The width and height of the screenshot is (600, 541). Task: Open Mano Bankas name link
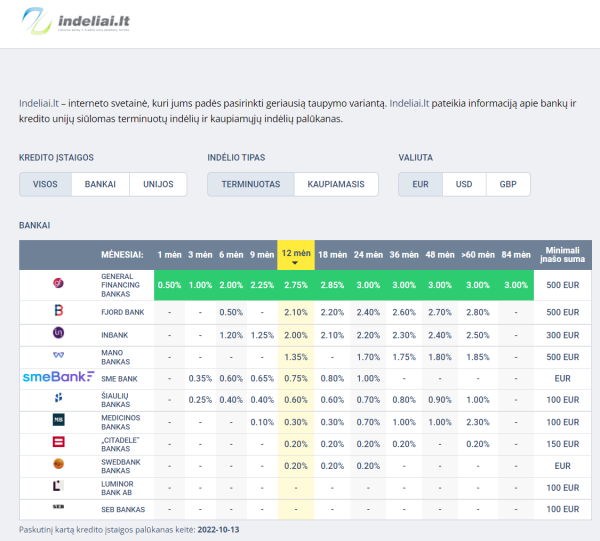click(116, 357)
